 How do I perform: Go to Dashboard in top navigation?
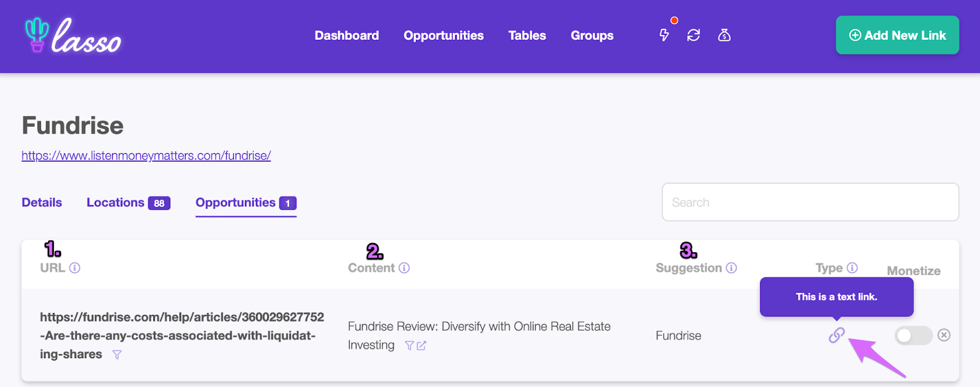click(x=347, y=36)
